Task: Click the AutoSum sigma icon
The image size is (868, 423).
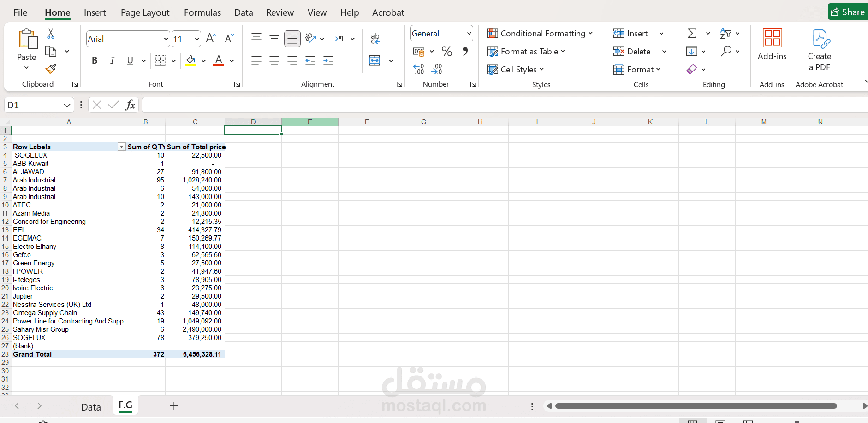Action: pos(692,33)
